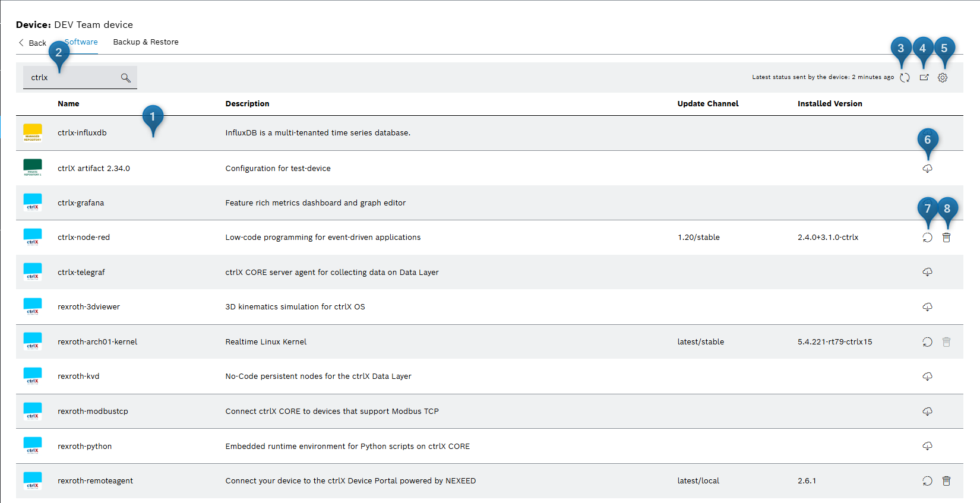
Task: Click the ctrlx-node-red app icon
Action: click(x=33, y=237)
